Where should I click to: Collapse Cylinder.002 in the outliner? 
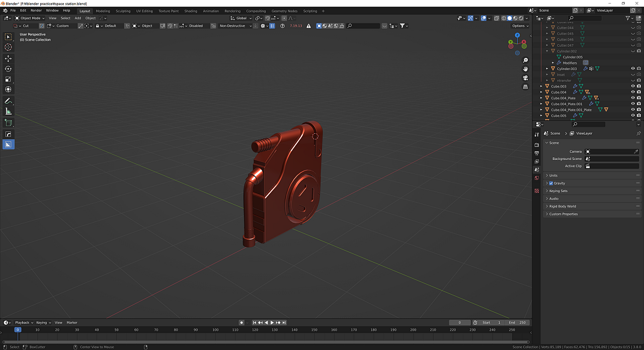tap(547, 51)
